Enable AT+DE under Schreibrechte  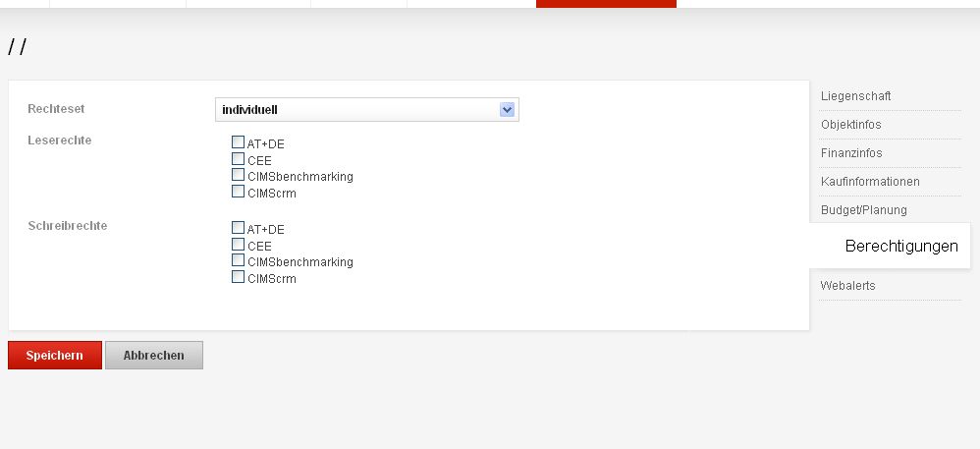pos(238,228)
